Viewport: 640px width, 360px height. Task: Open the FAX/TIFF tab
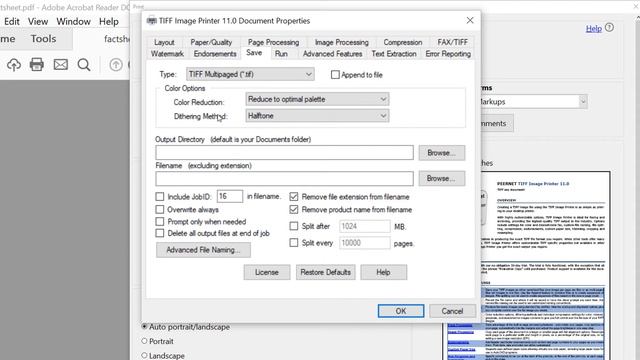[x=452, y=42]
